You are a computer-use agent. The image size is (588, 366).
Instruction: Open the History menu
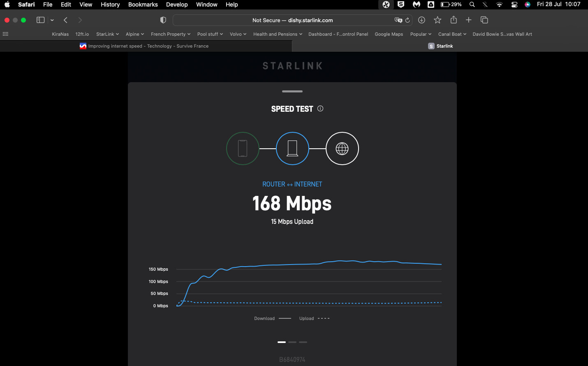coord(110,5)
